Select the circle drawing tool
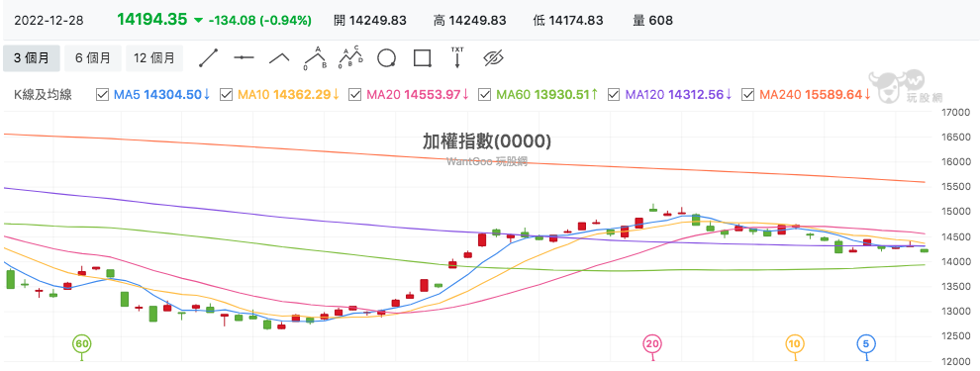This screenshot has width=980, height=371. 387,58
